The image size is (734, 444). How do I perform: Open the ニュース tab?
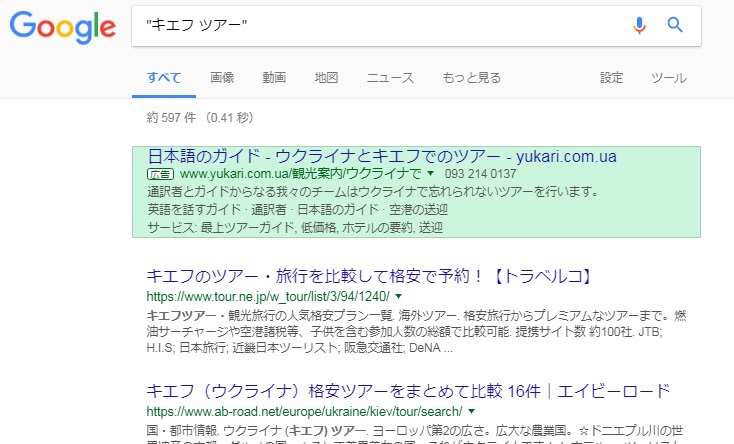(390, 78)
